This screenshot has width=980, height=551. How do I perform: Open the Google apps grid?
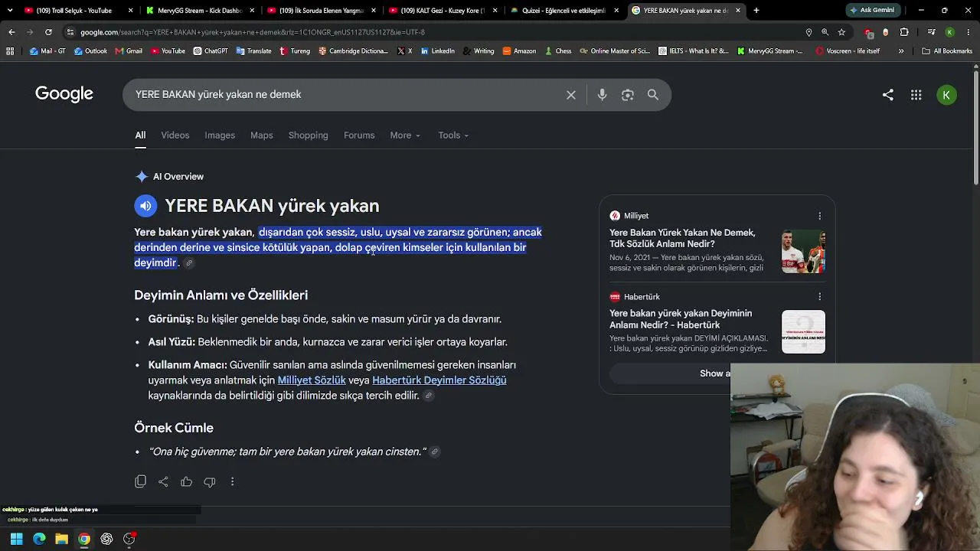coord(916,95)
